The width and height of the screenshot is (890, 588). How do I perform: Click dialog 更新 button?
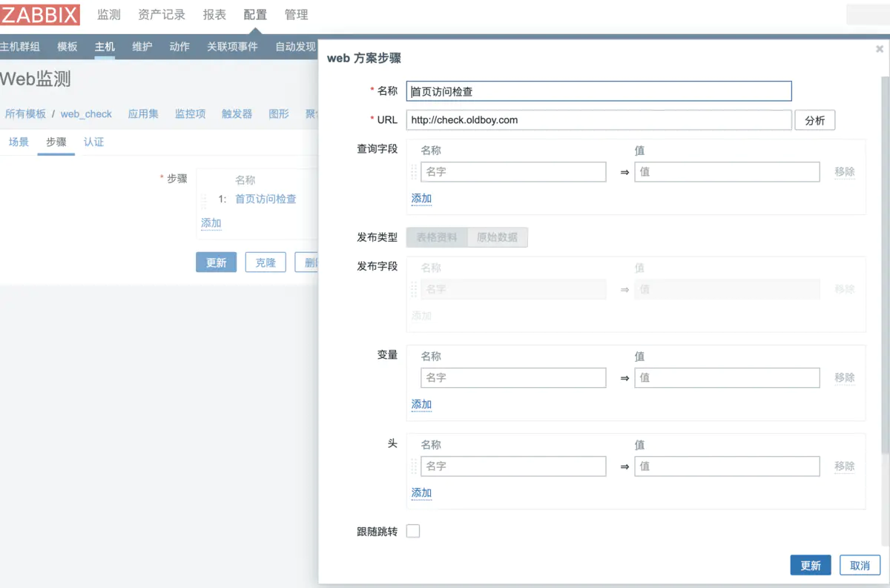point(811,565)
